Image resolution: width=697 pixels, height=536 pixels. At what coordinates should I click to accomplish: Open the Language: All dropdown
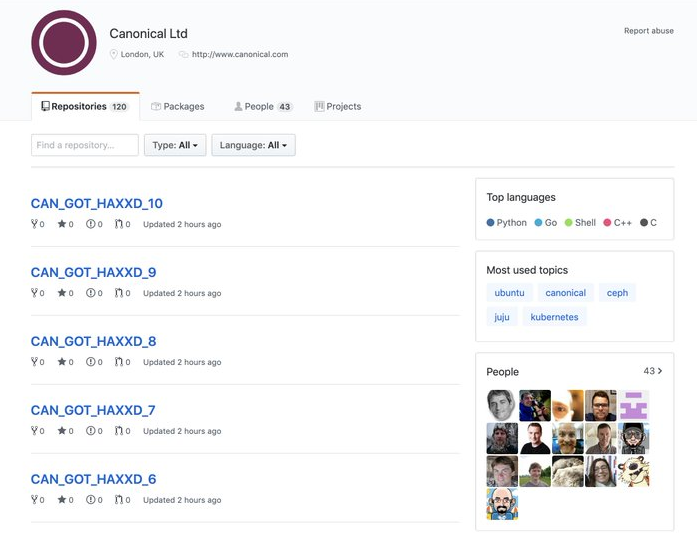click(253, 145)
